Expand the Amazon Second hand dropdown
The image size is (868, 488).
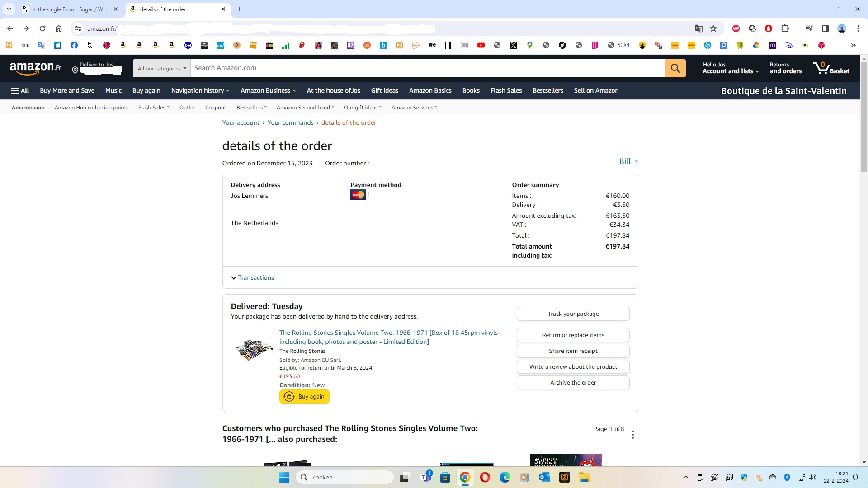(305, 108)
